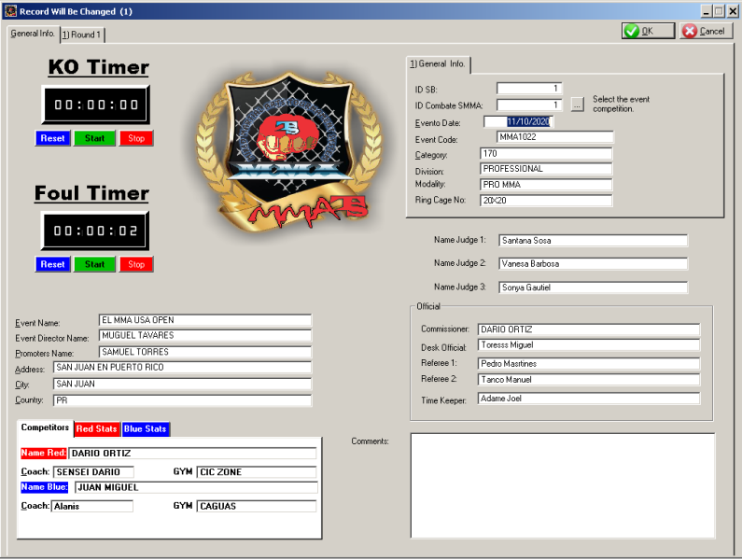Click the GYM field CIC ZONE
Viewport: 742px width, 560px height.
pos(257,472)
